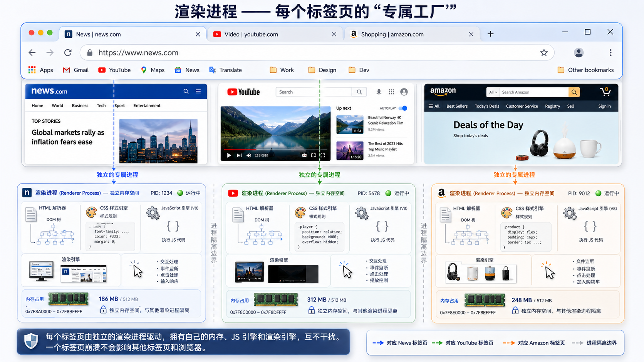
Task: Open the Amazon All category dropdown
Action: coord(493,92)
